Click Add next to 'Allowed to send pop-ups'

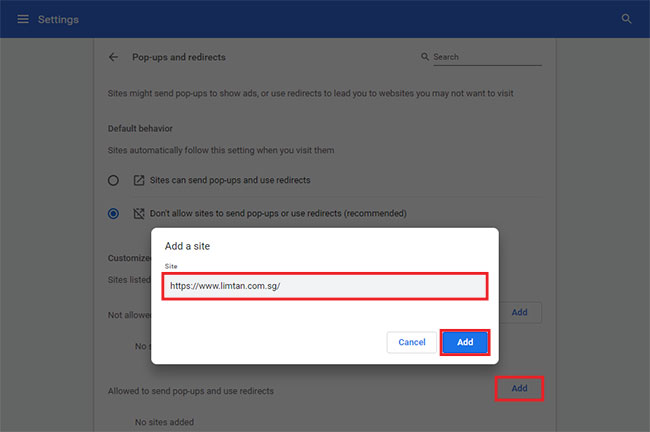pos(519,388)
